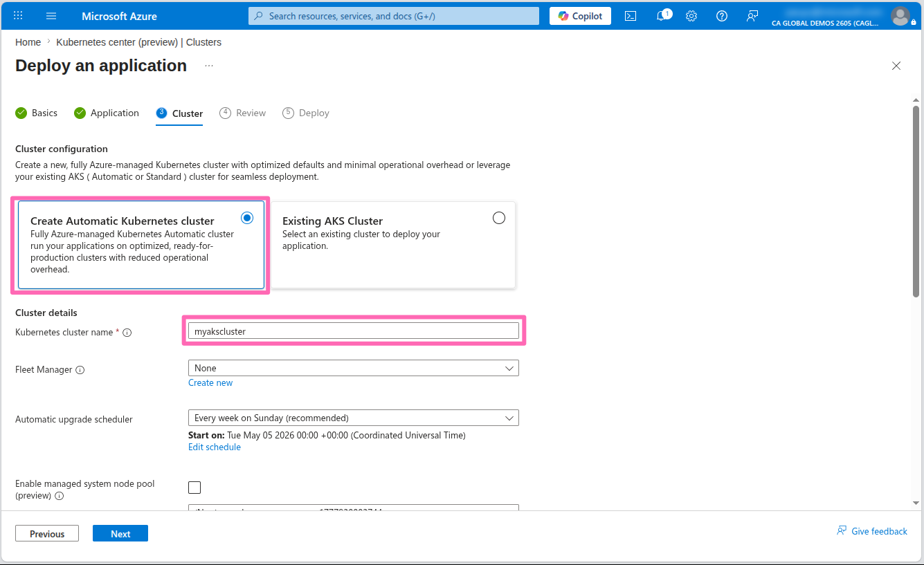Open the portal hamburger menu
The height and width of the screenshot is (565, 924).
pyautogui.click(x=51, y=15)
